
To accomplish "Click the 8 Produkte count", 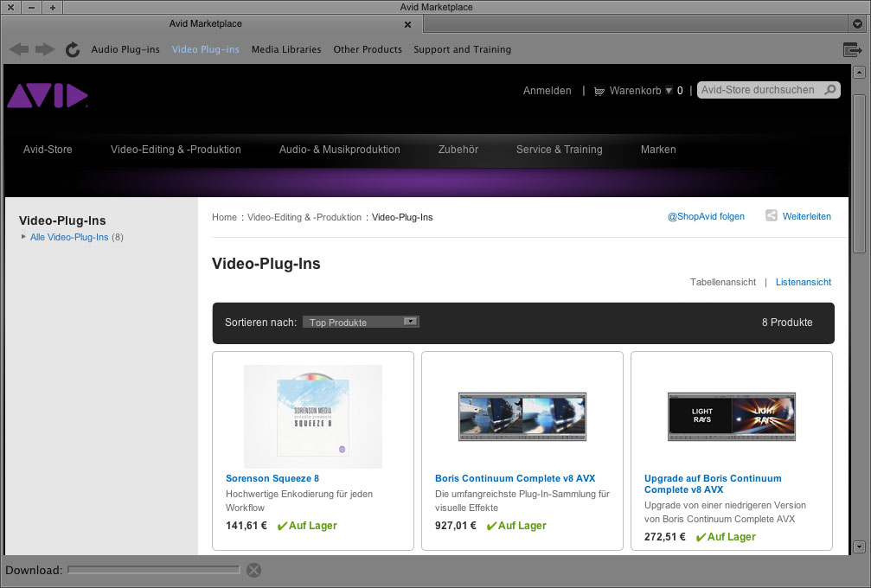I will click(x=787, y=323).
